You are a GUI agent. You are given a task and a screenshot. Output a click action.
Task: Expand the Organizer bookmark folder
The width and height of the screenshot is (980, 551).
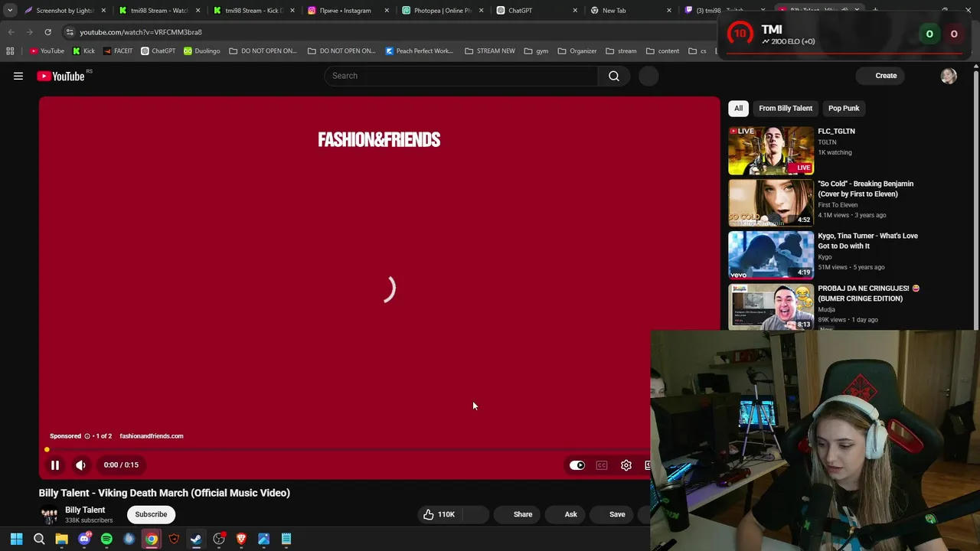click(x=577, y=51)
